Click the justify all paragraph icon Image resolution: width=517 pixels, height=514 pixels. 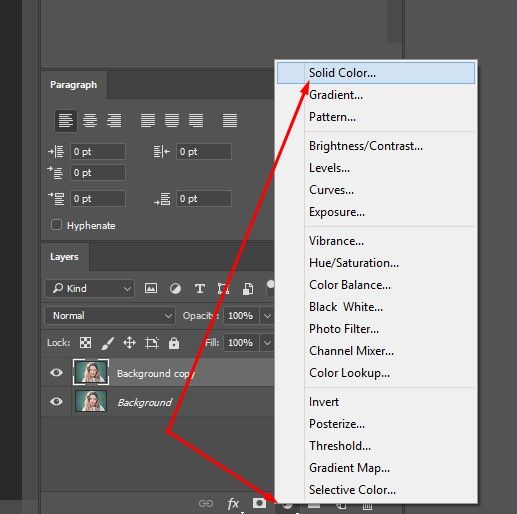(x=230, y=121)
